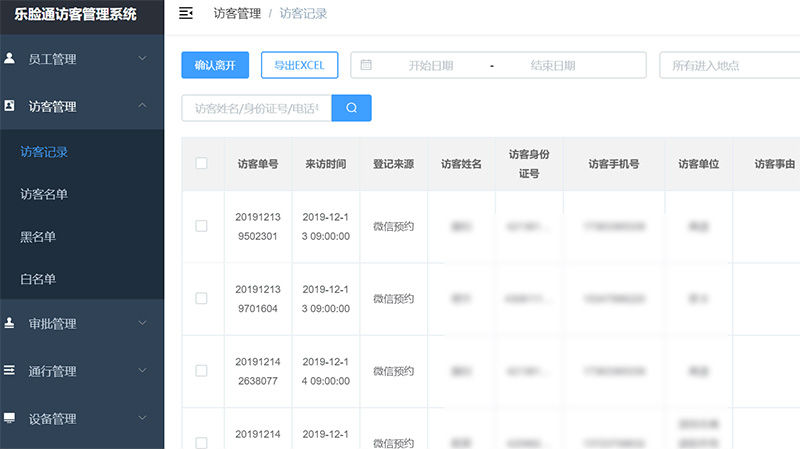
Task: Click the blue search magnifier button
Action: pyautogui.click(x=351, y=108)
